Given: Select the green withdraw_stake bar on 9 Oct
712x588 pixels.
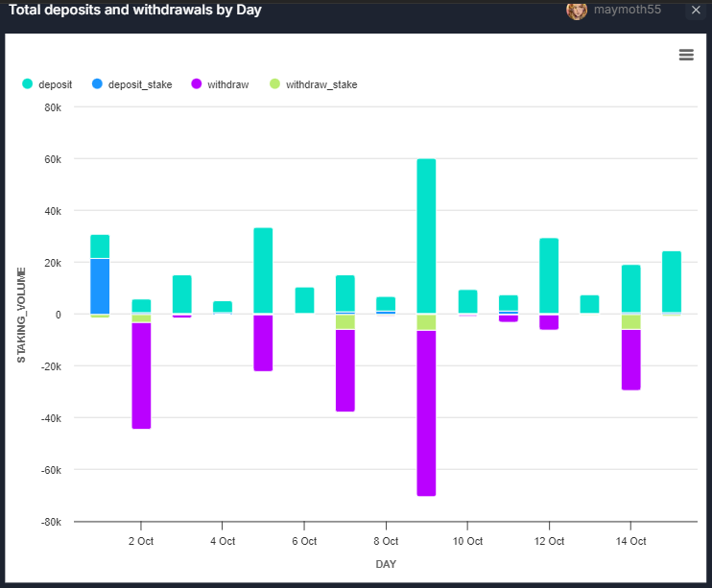Looking at the screenshot, I should (x=426, y=322).
